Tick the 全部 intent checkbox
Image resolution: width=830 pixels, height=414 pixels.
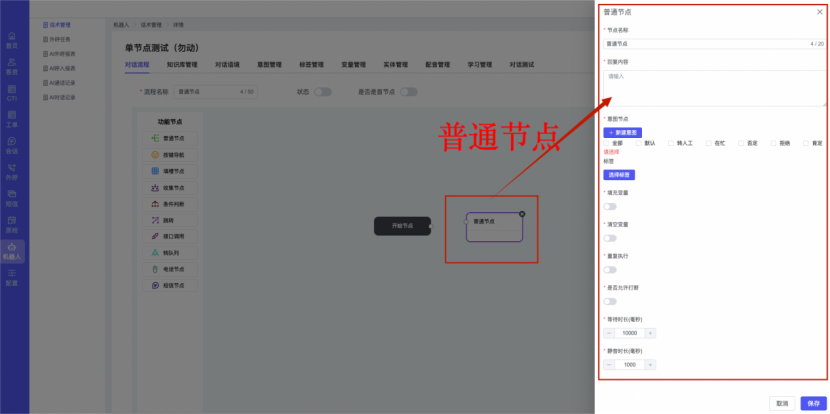pyautogui.click(x=607, y=143)
